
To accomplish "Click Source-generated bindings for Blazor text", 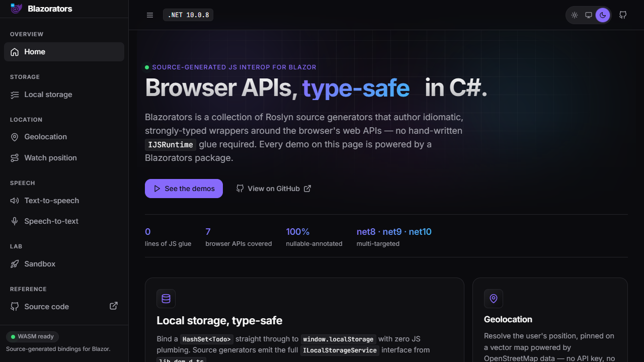I will click(x=58, y=349).
